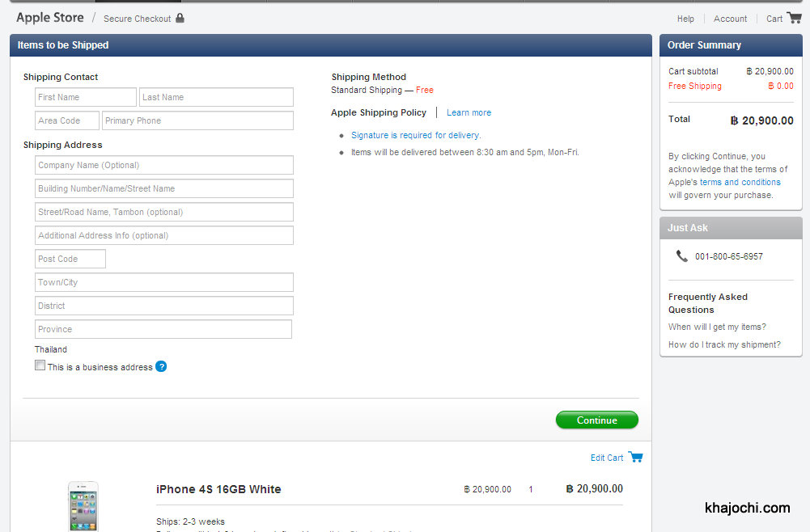The image size is (810, 532).
Task: Click the Free Shipping line in Order Summary
Action: point(731,87)
